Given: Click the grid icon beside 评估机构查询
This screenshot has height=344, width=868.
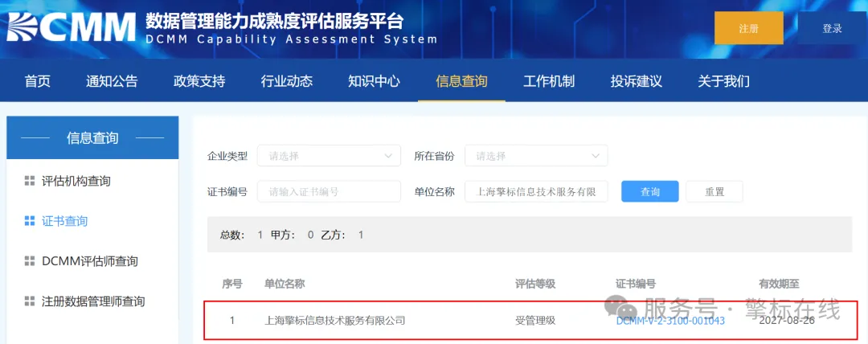Looking at the screenshot, I should coord(30,181).
